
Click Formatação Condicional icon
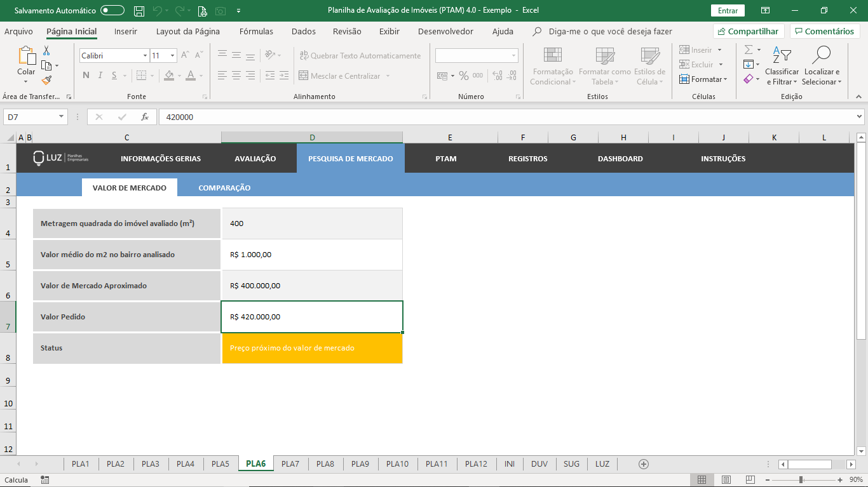coord(552,67)
